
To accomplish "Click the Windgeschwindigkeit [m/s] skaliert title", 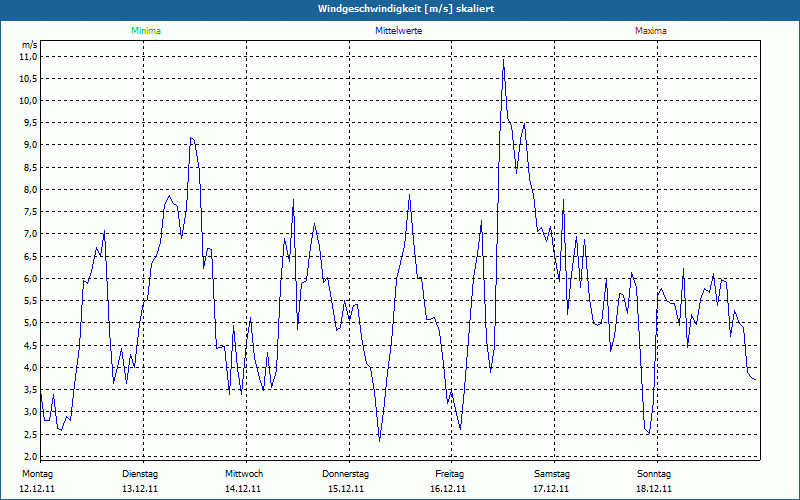I will pyautogui.click(x=406, y=9).
